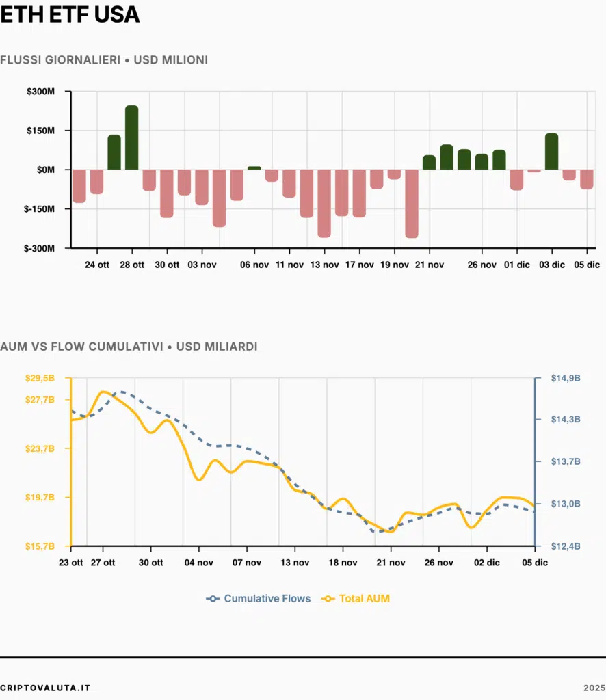The image size is (606, 700).
Task: Click the ETH ETF USA title
Action: click(70, 15)
